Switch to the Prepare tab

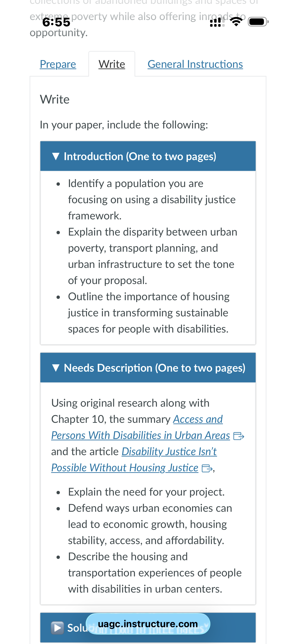point(58,64)
